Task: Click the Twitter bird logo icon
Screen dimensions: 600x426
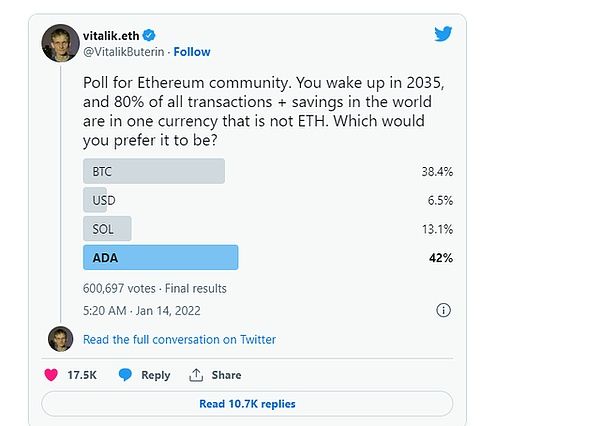Action: pos(443,34)
